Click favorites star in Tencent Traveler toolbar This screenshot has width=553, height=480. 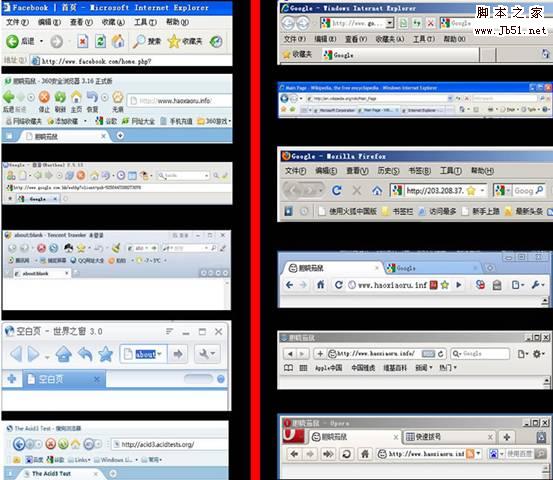point(81,248)
